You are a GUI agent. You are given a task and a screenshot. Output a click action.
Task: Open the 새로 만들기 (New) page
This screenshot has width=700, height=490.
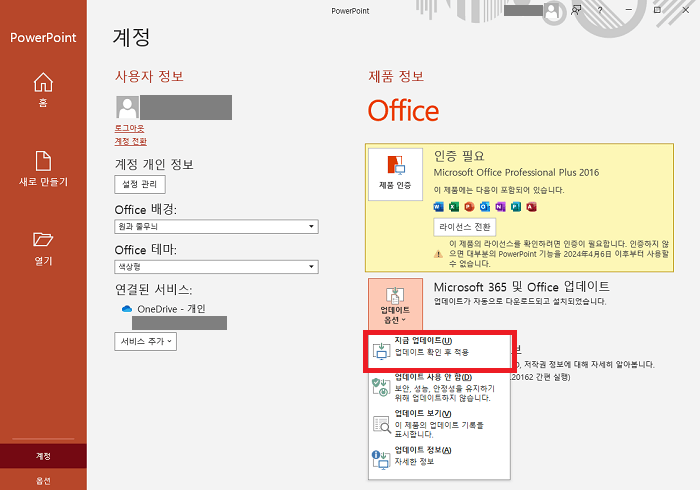point(43,169)
